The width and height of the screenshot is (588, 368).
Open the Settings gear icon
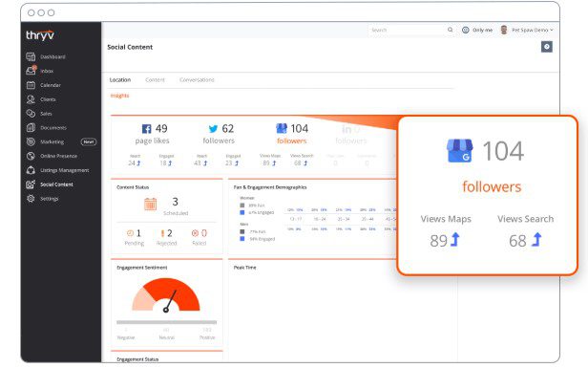coord(31,199)
